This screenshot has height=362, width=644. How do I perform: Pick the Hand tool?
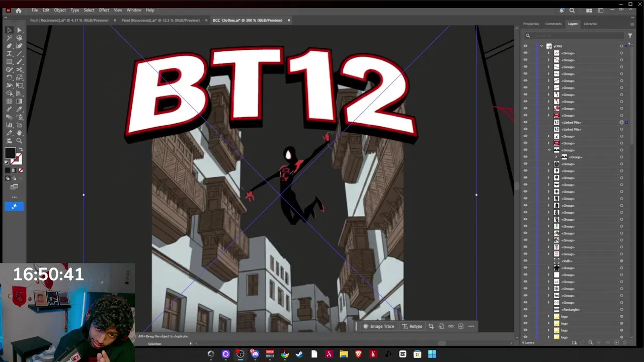click(20, 133)
